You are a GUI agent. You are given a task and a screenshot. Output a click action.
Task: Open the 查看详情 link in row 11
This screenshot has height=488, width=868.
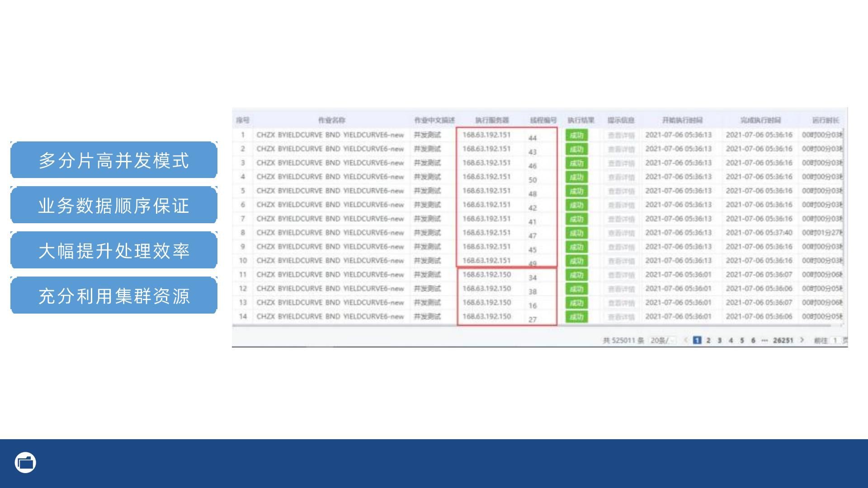click(621, 275)
